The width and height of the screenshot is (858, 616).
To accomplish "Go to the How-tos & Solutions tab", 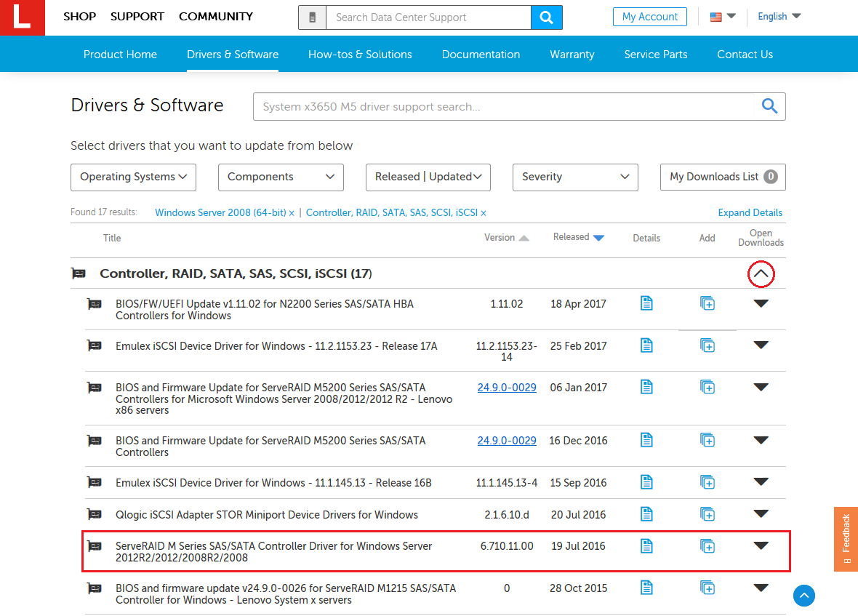I will coord(360,55).
